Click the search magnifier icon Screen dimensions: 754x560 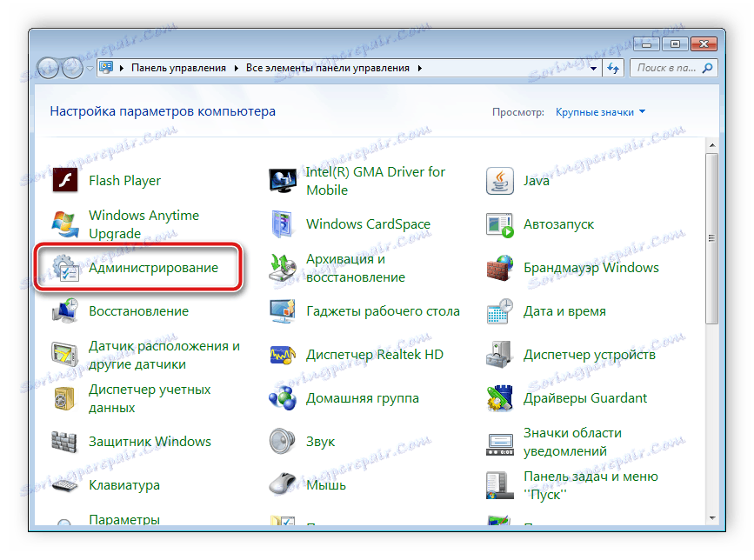click(707, 68)
